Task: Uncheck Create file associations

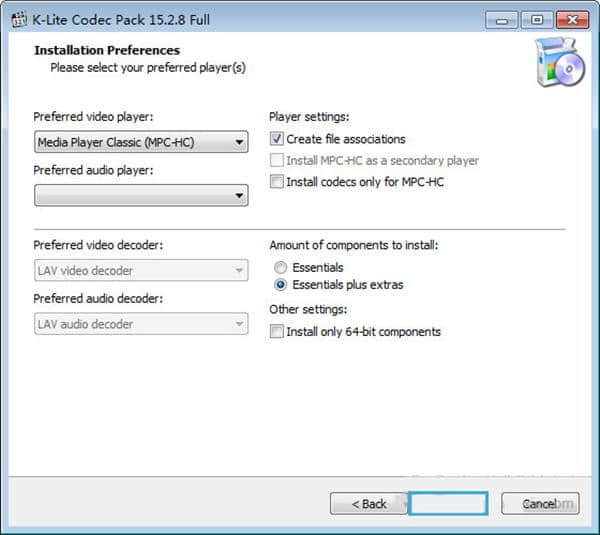Action: (x=278, y=139)
